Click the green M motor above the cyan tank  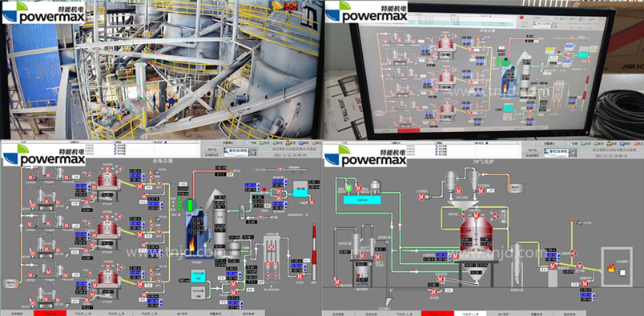348,188
